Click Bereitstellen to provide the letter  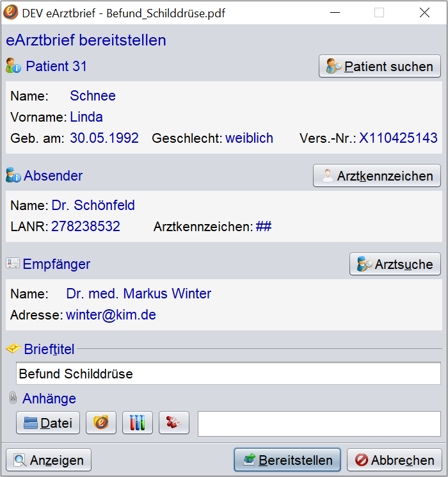pyautogui.click(x=287, y=460)
